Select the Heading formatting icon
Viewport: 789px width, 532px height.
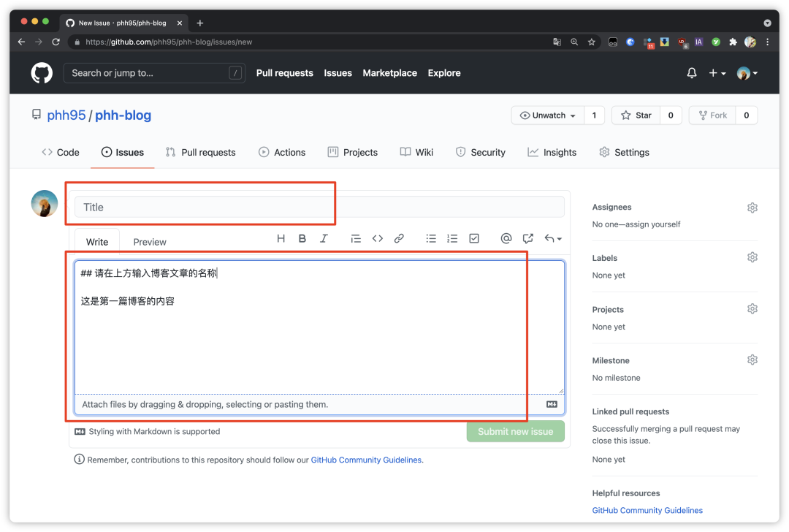(x=281, y=238)
